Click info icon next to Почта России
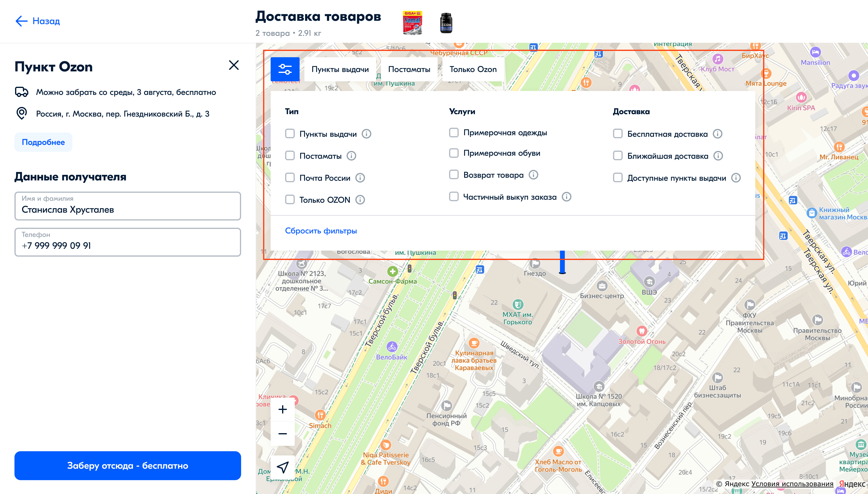868x494 pixels. click(360, 178)
